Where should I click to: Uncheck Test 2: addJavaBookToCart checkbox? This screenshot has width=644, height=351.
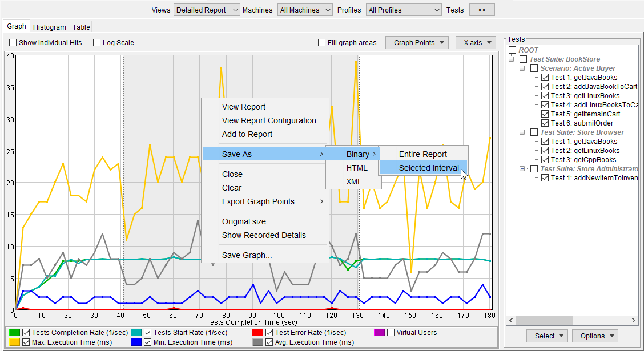[545, 87]
